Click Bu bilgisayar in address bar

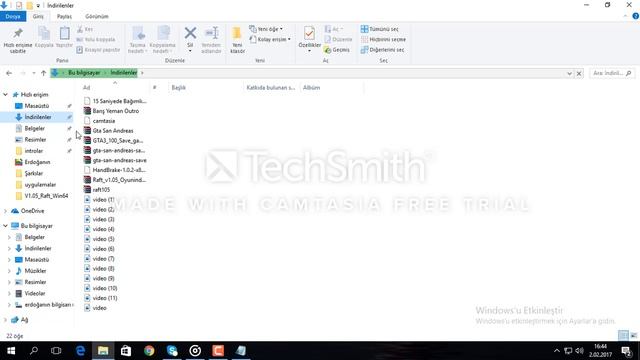[x=84, y=73]
